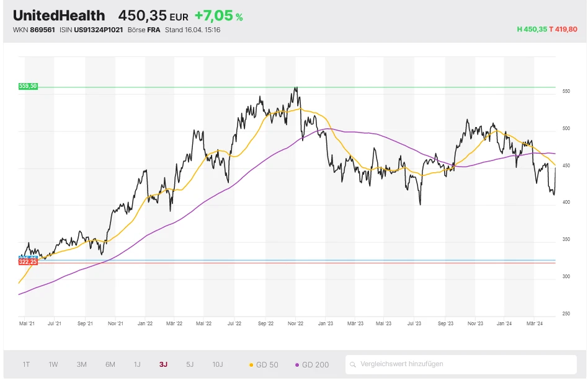
Task: Switch to the 1W chart range
Action: tap(53, 364)
